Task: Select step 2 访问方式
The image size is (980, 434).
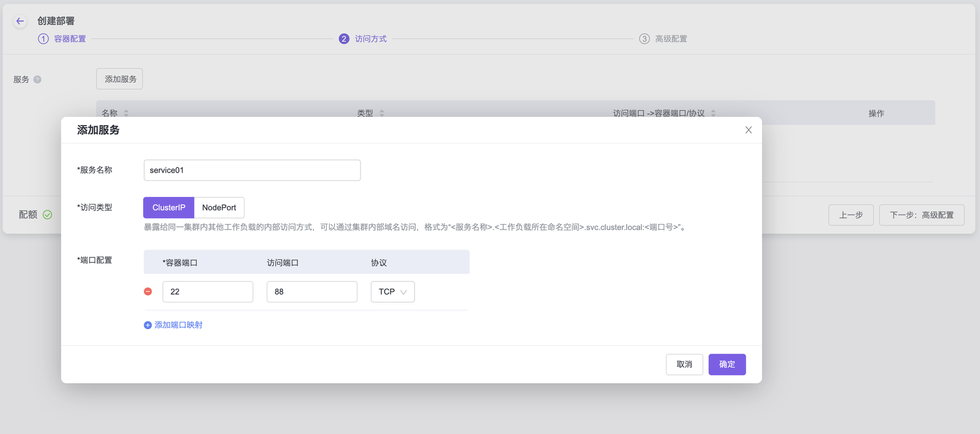Action: click(363, 39)
